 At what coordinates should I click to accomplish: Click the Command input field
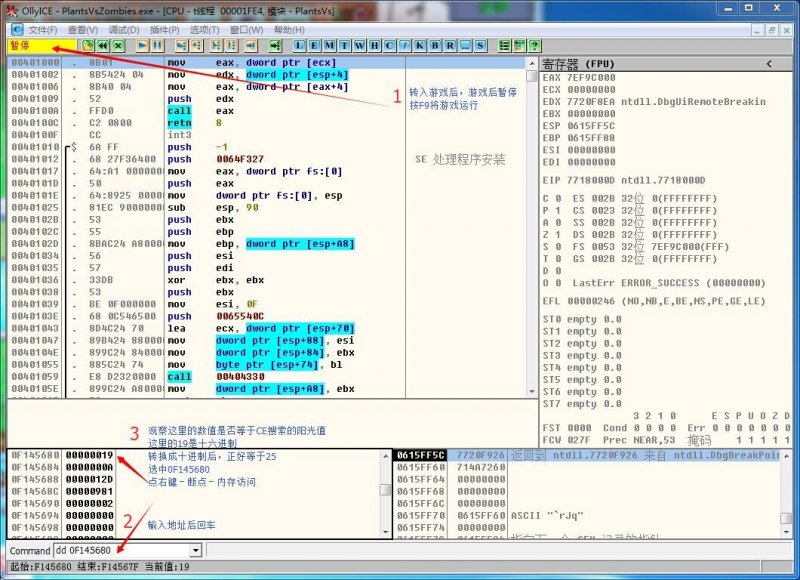122,550
